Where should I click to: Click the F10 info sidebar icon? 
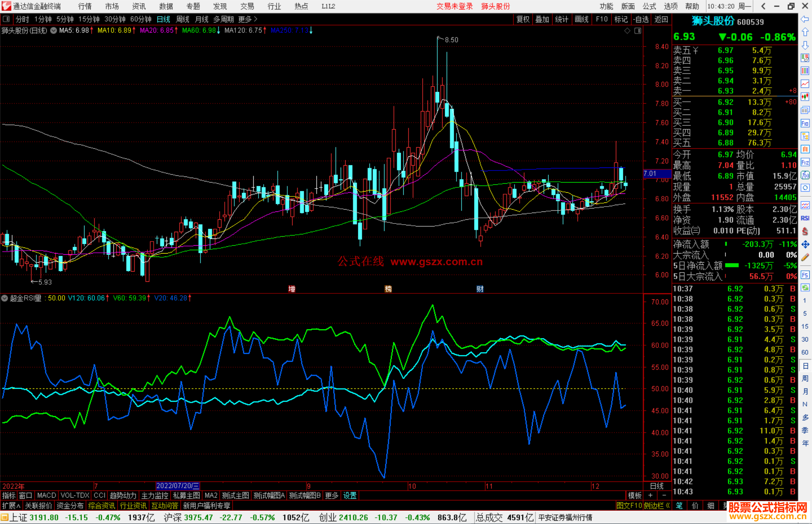click(805, 123)
